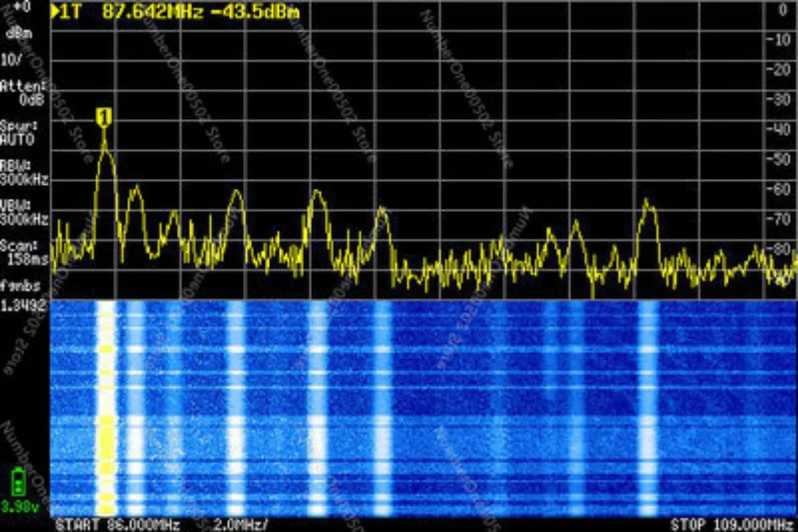Select the marker 1T readout triangle
798x532 pixels.
point(55,12)
